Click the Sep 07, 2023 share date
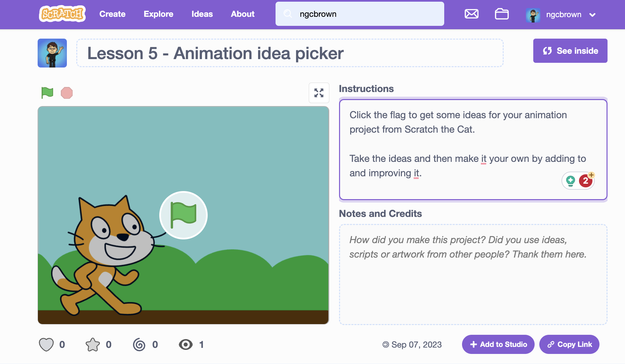Viewport: 625px width, 364px height. pos(416,345)
